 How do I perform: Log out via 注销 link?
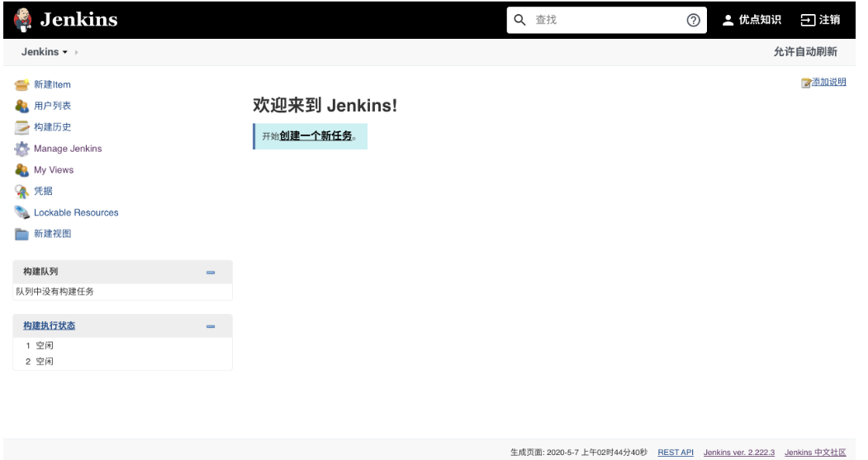click(829, 20)
